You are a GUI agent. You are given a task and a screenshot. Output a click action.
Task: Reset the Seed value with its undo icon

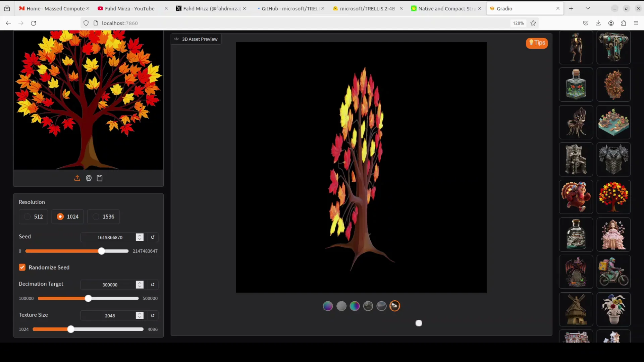pos(153,237)
